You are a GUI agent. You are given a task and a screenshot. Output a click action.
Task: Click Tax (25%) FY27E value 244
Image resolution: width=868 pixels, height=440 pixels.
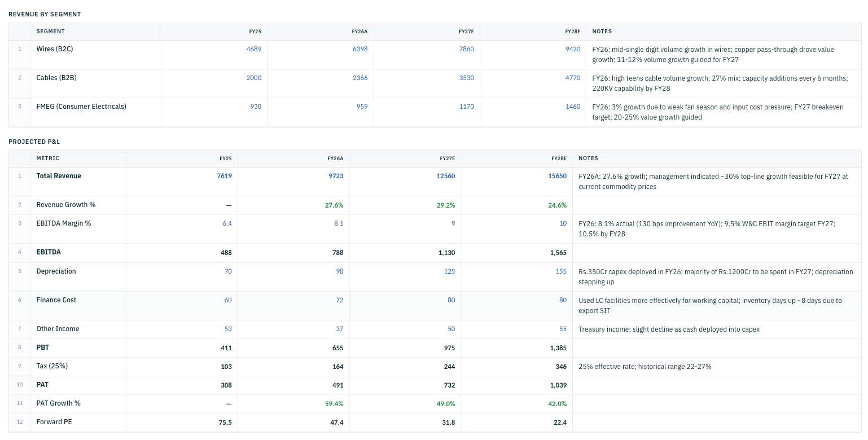pos(449,367)
